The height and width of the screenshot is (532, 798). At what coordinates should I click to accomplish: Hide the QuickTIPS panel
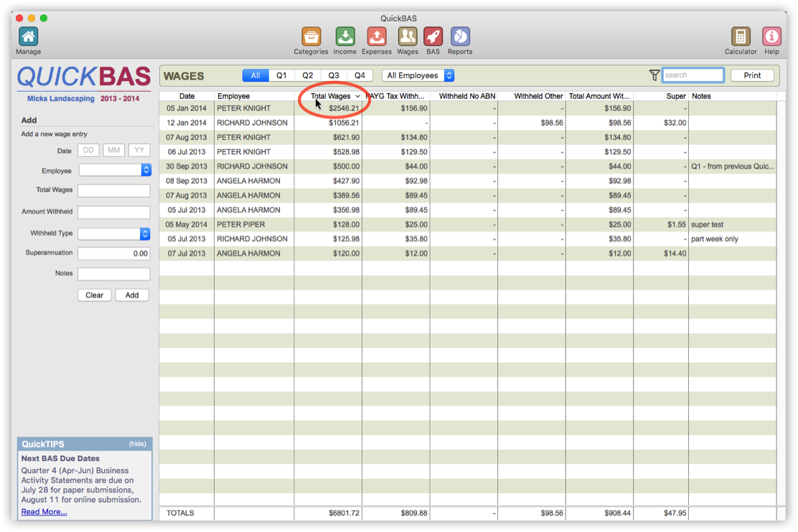click(x=139, y=444)
